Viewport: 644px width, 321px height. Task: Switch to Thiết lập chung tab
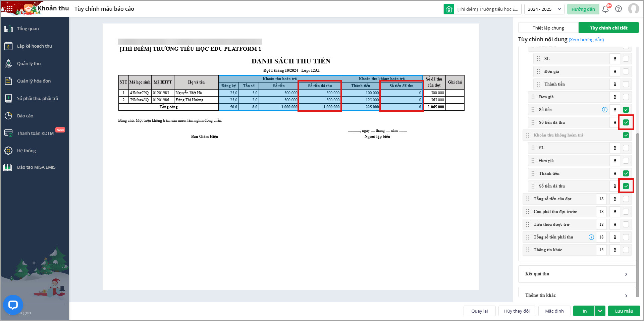[x=548, y=28]
